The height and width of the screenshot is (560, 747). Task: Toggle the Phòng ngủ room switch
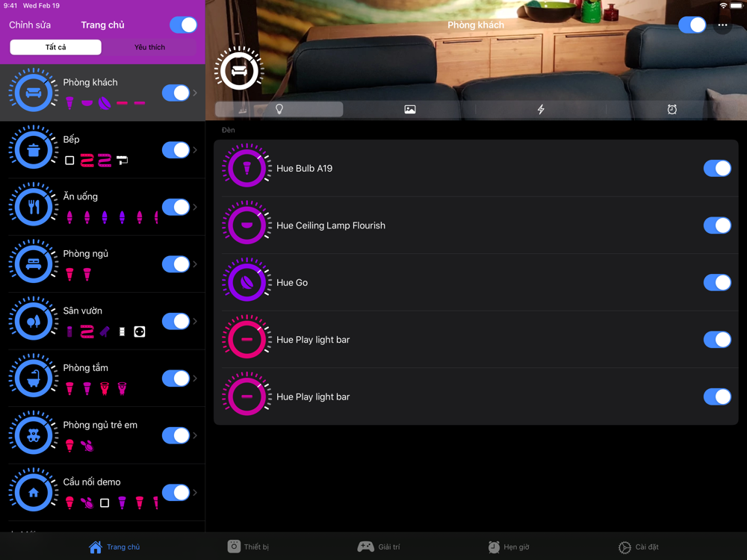point(176,264)
